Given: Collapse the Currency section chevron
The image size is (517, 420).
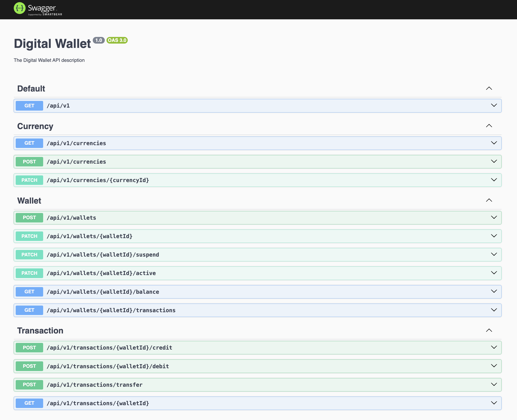Looking at the screenshot, I should tap(489, 126).
